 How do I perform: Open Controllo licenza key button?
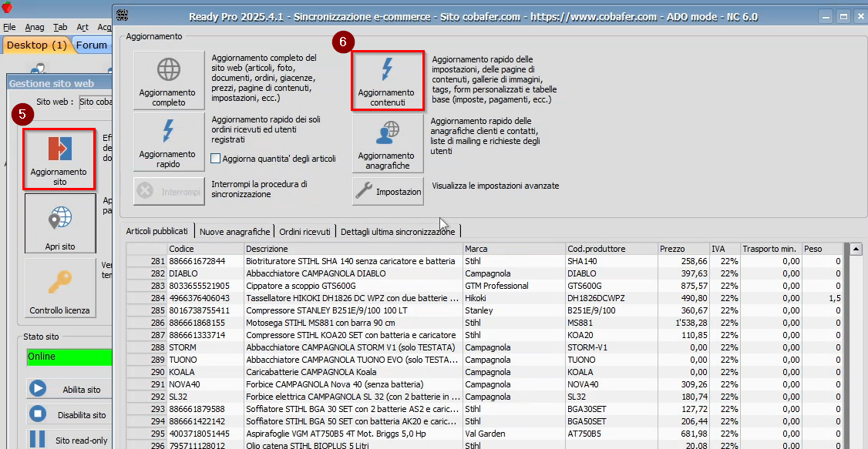60,289
